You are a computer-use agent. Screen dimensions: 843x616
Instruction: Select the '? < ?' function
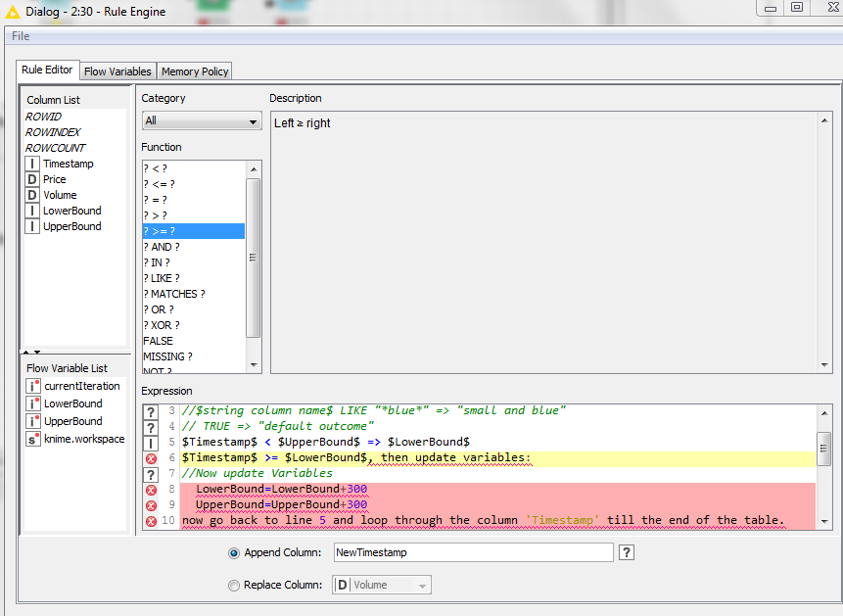tap(194, 168)
